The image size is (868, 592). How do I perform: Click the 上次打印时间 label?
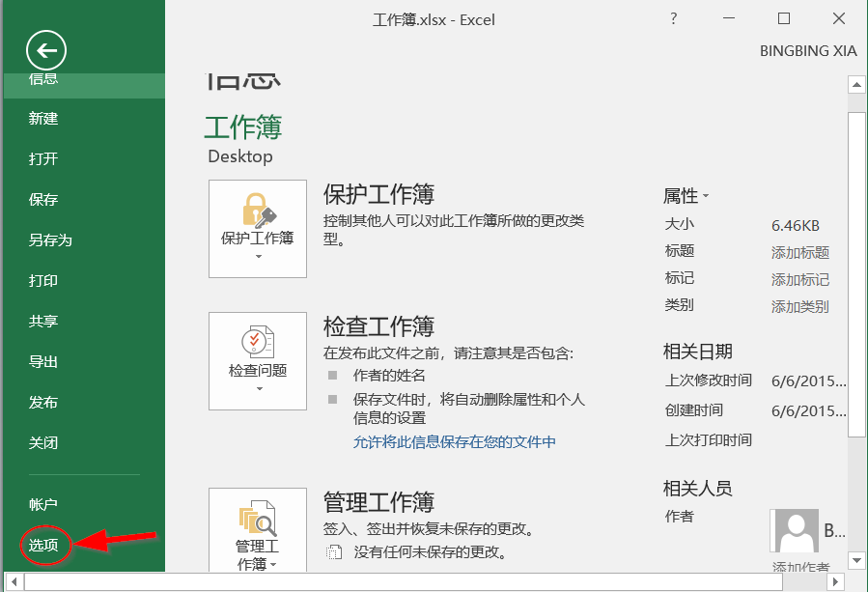(708, 440)
